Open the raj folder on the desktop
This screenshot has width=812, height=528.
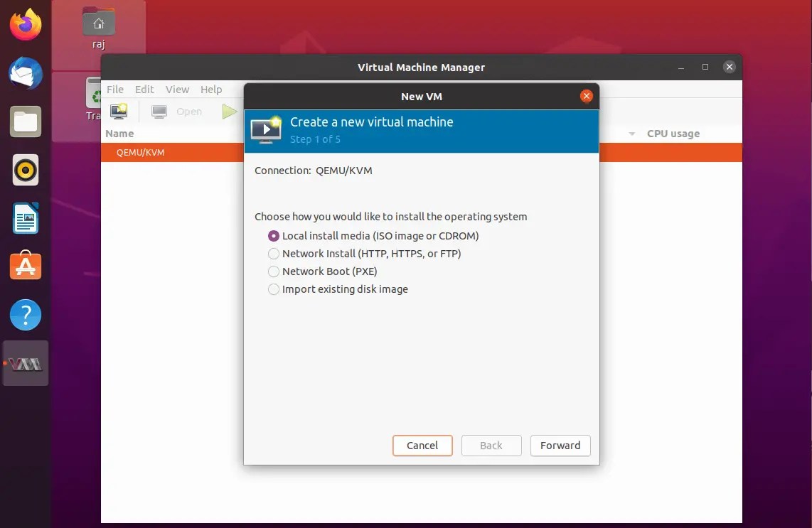[x=98, y=21]
